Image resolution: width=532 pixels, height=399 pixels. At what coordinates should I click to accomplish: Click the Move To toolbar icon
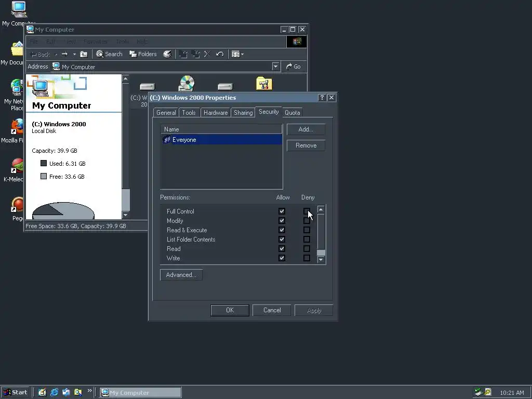183,54
